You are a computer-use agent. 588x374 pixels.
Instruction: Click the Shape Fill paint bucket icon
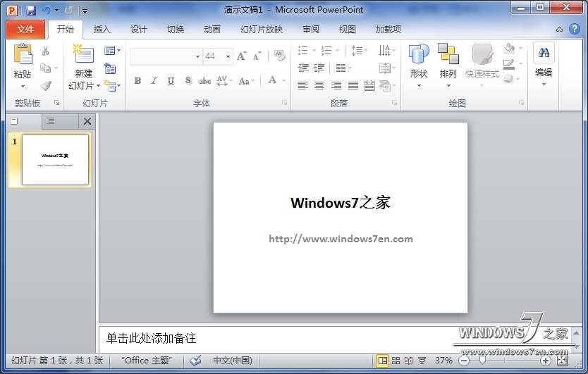[509, 48]
